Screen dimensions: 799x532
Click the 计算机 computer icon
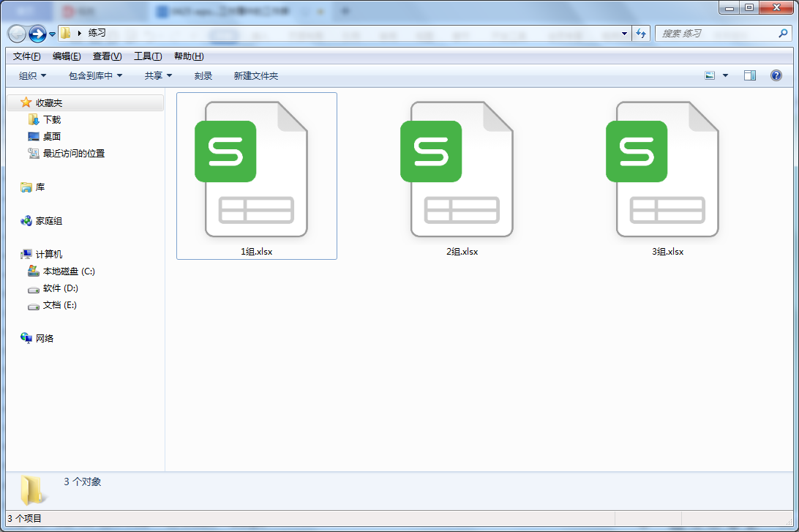tap(26, 254)
